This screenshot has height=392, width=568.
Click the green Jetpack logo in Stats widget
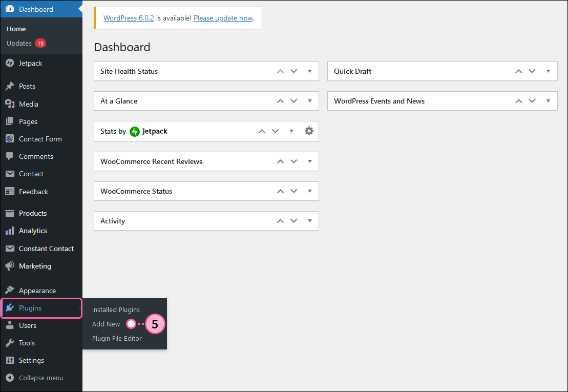coord(134,131)
